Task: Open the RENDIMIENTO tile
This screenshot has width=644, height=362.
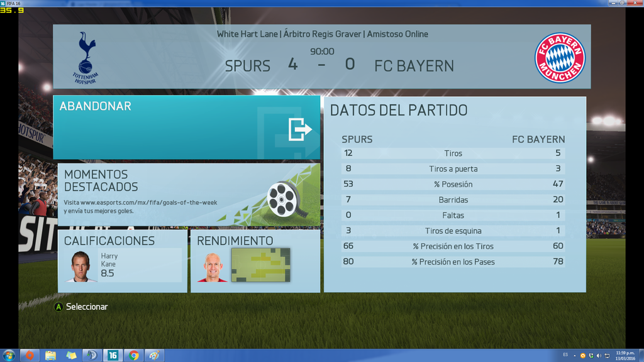Action: pyautogui.click(x=255, y=261)
